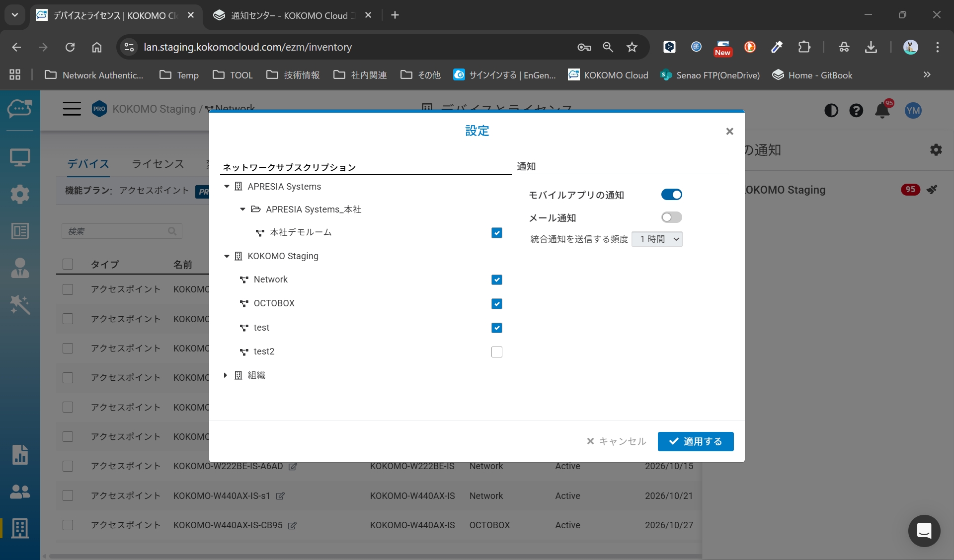Collapse the KOKOMO Staging tree node
The height and width of the screenshot is (560, 954).
coord(227,256)
